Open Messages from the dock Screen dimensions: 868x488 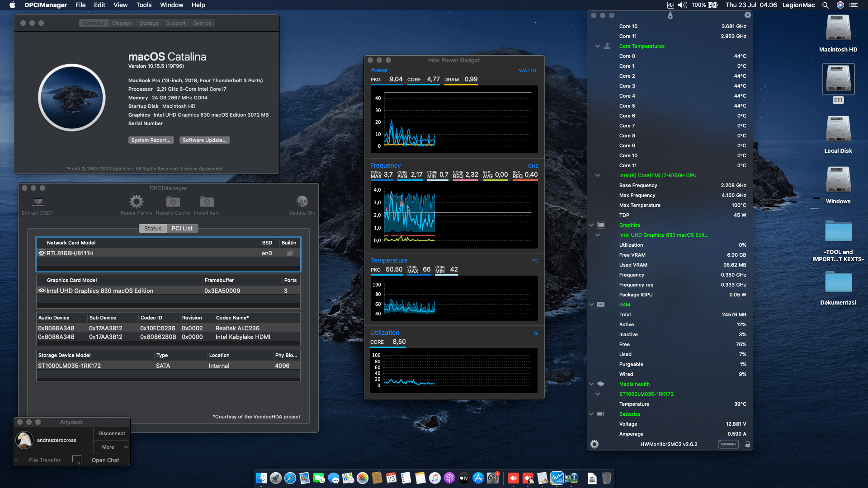(x=334, y=478)
